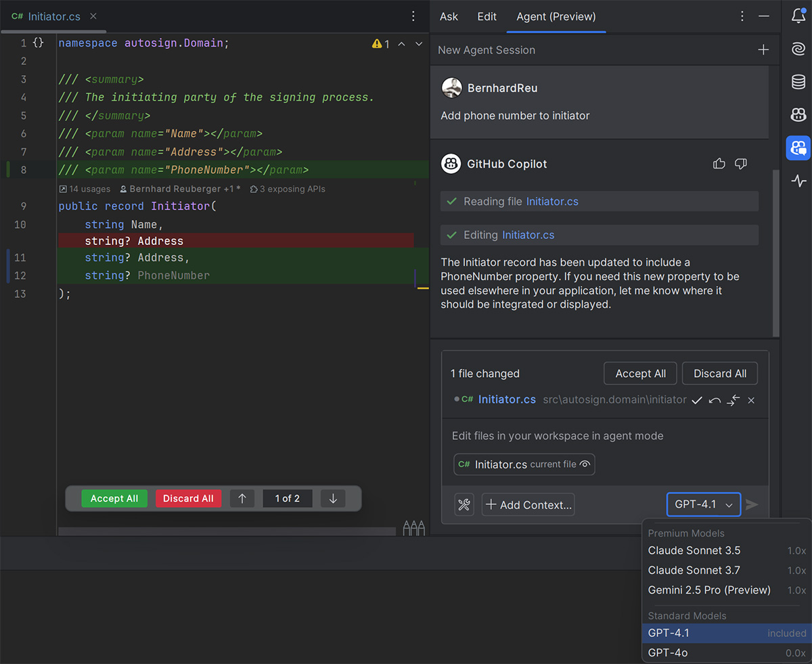Open the Notifications bell icon
The height and width of the screenshot is (664, 812).
[798, 16]
